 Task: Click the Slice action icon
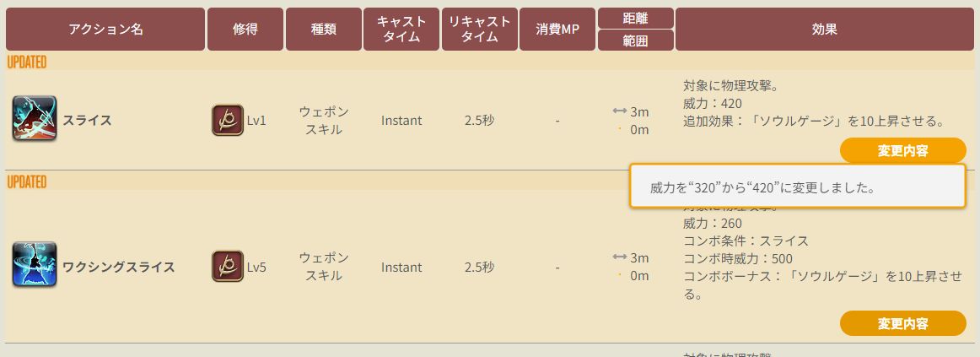tap(35, 118)
